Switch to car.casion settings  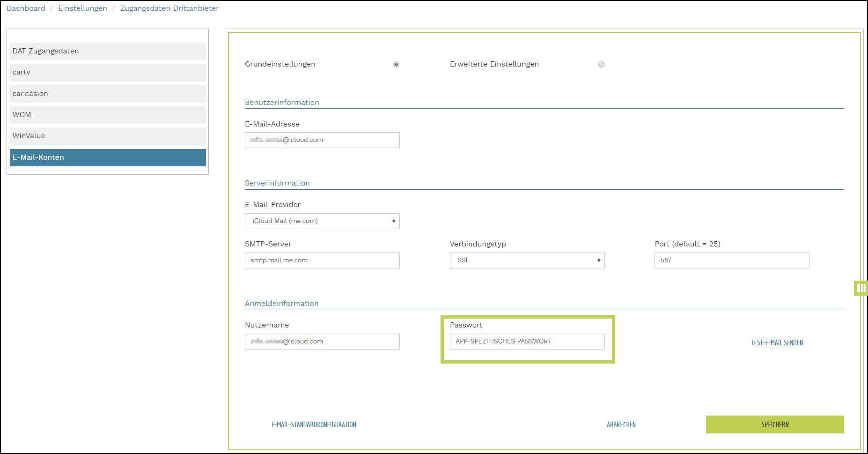(x=108, y=94)
